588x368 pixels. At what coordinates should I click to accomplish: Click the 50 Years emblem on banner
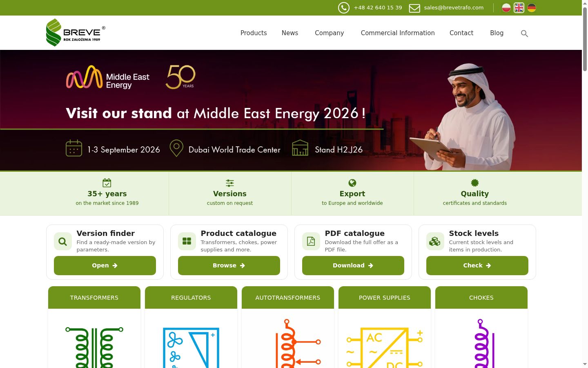pyautogui.click(x=180, y=77)
